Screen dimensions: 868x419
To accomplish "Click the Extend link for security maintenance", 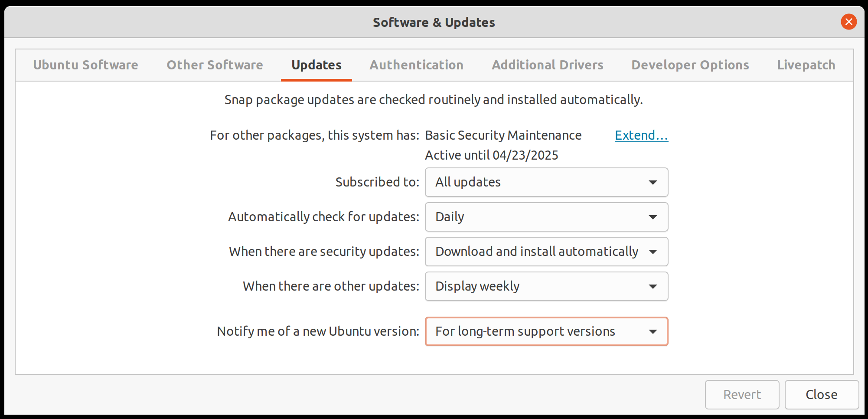I will point(641,135).
